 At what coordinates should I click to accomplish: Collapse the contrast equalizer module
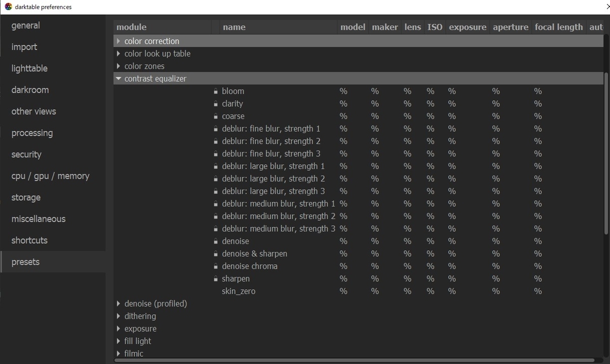point(119,79)
